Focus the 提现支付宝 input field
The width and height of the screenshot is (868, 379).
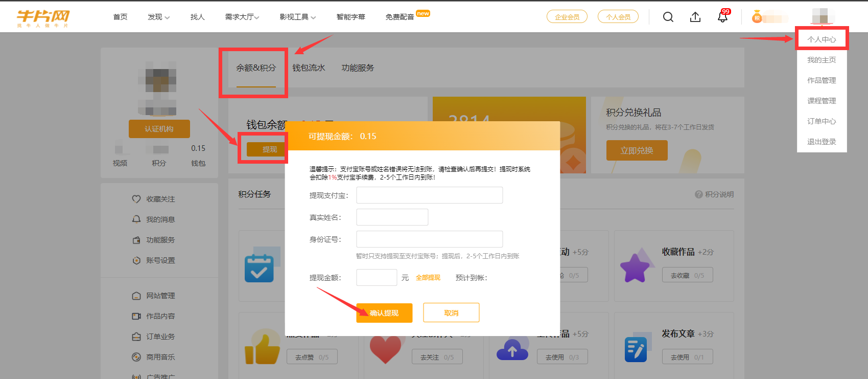[429, 195]
